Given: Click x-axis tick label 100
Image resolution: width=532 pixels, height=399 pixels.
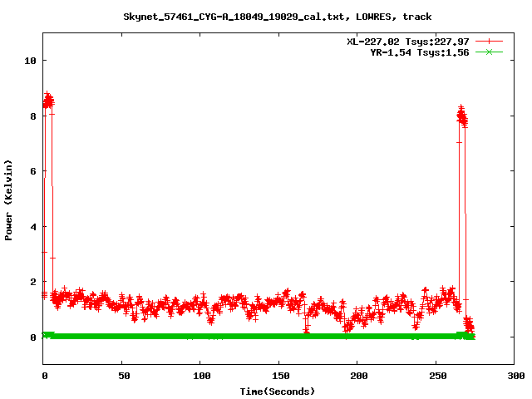Looking at the screenshot, I should [202, 376].
